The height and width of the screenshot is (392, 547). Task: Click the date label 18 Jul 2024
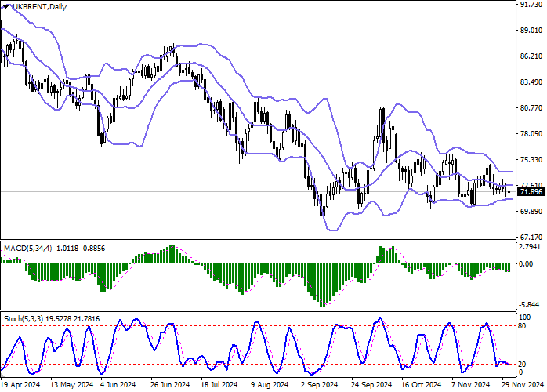(219, 385)
